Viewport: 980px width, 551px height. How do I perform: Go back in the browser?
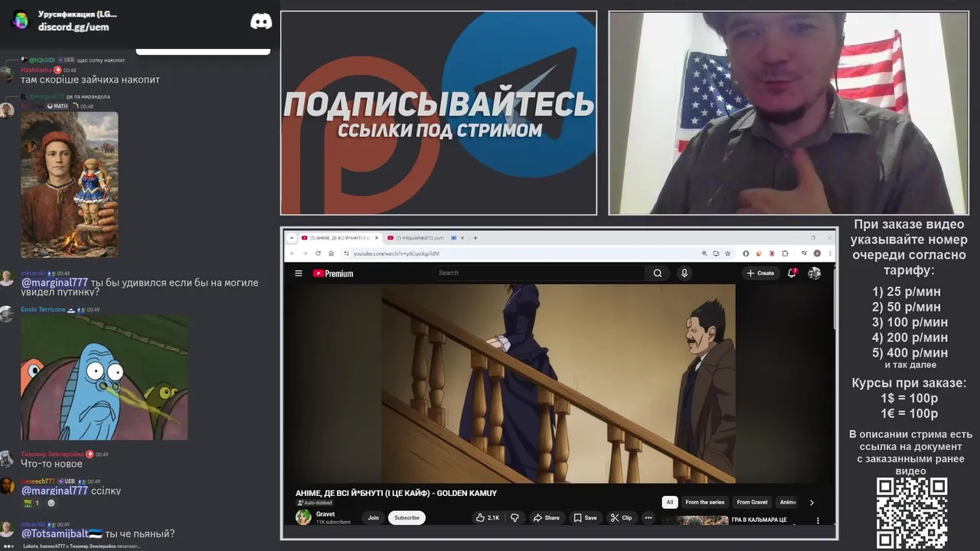click(292, 253)
